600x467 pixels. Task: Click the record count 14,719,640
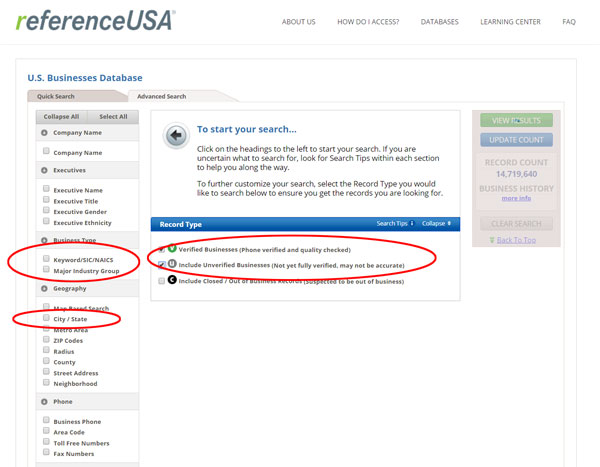(x=516, y=174)
